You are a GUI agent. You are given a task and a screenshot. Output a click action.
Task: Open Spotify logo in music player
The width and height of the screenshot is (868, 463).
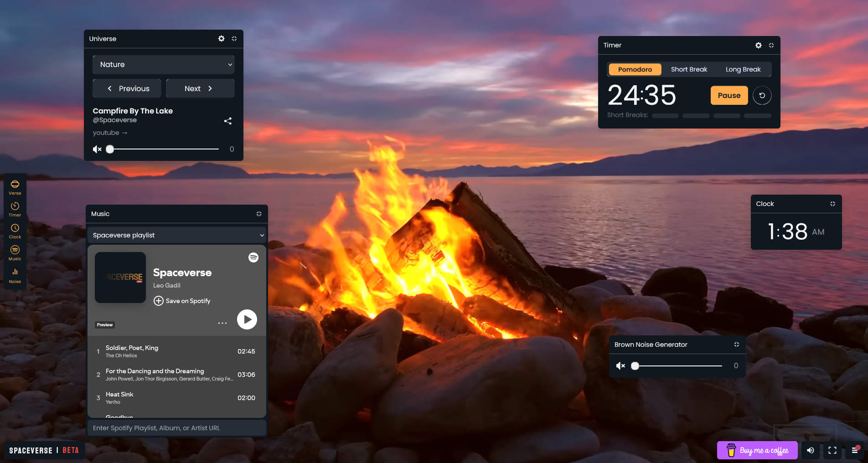click(x=253, y=257)
